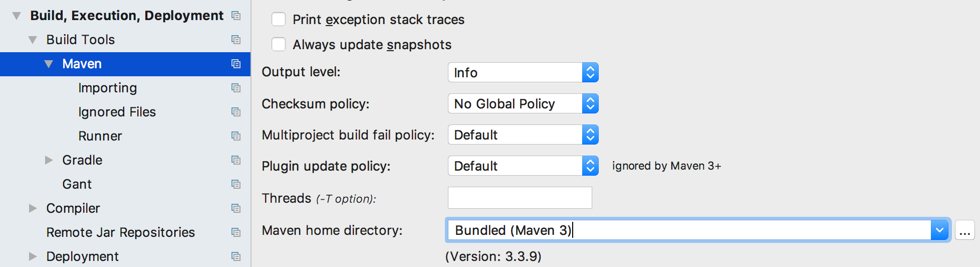Image resolution: width=980 pixels, height=267 pixels.
Task: Open the Output level dropdown
Action: [x=523, y=73]
